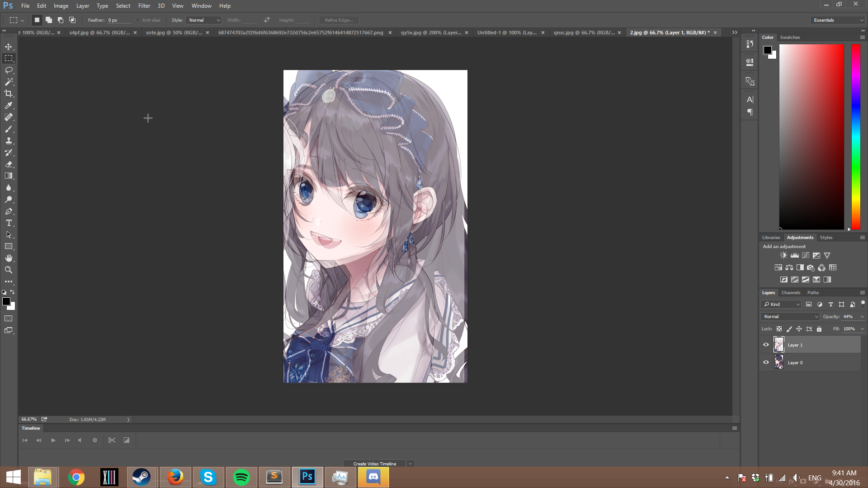Select the Layer 0 thumbnail
This screenshot has height=488, width=868.
[x=778, y=362]
